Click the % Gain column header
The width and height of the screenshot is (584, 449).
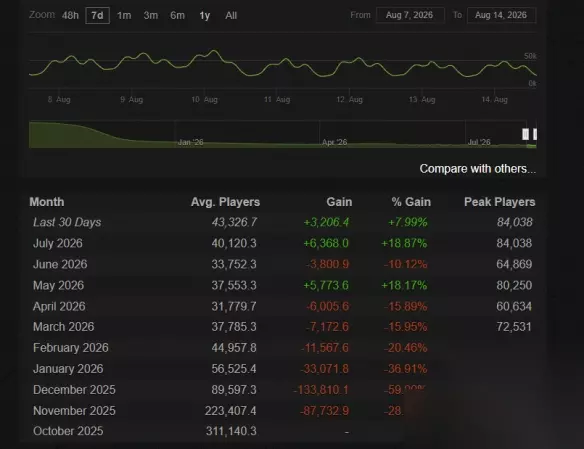[411, 202]
